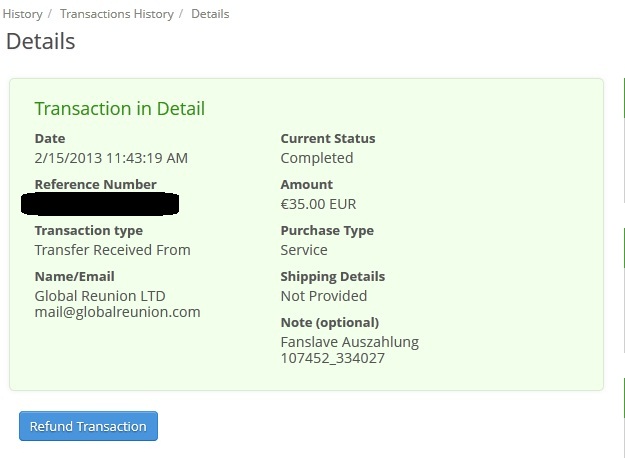Click the History breadcrumb link
Image resolution: width=625 pixels, height=458 pixels.
tap(22, 14)
